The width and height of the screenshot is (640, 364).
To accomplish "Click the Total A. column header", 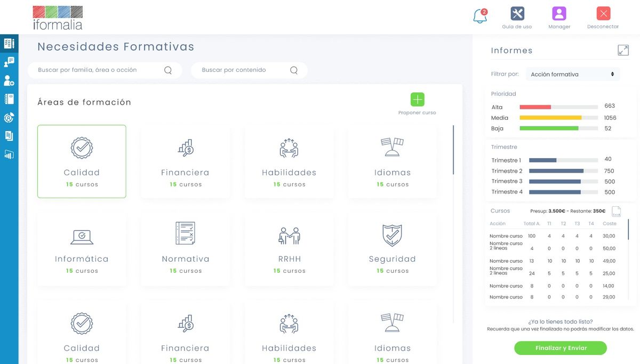I will click(532, 224).
